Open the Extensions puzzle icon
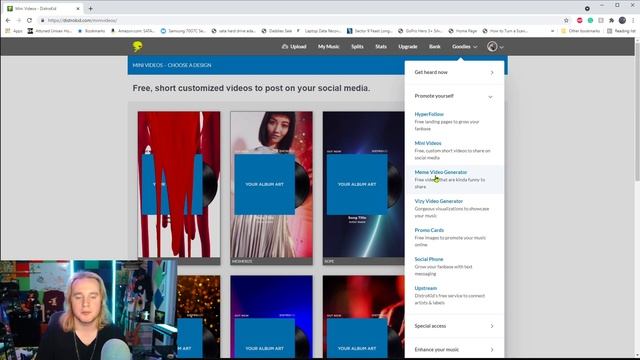The height and width of the screenshot is (360, 640). tap(611, 20)
